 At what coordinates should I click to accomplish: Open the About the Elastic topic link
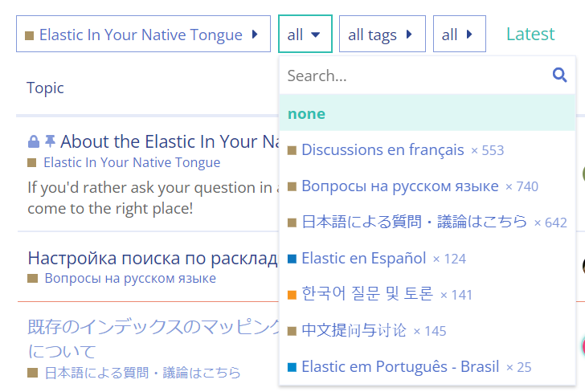[x=169, y=142]
